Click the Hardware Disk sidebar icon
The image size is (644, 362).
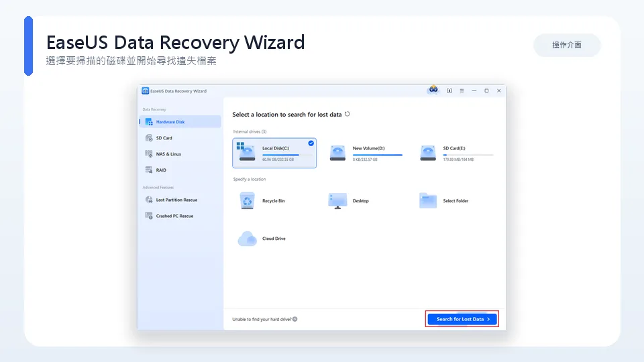149,122
